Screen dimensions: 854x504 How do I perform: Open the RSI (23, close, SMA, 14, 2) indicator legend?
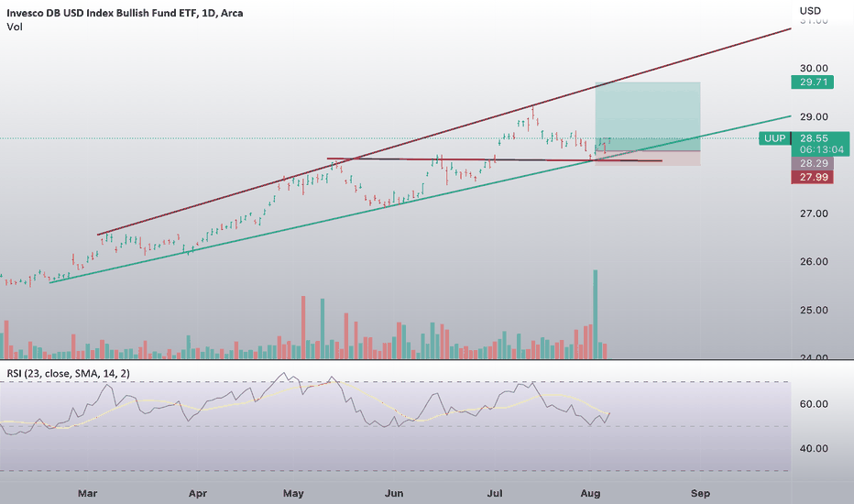click(x=68, y=373)
